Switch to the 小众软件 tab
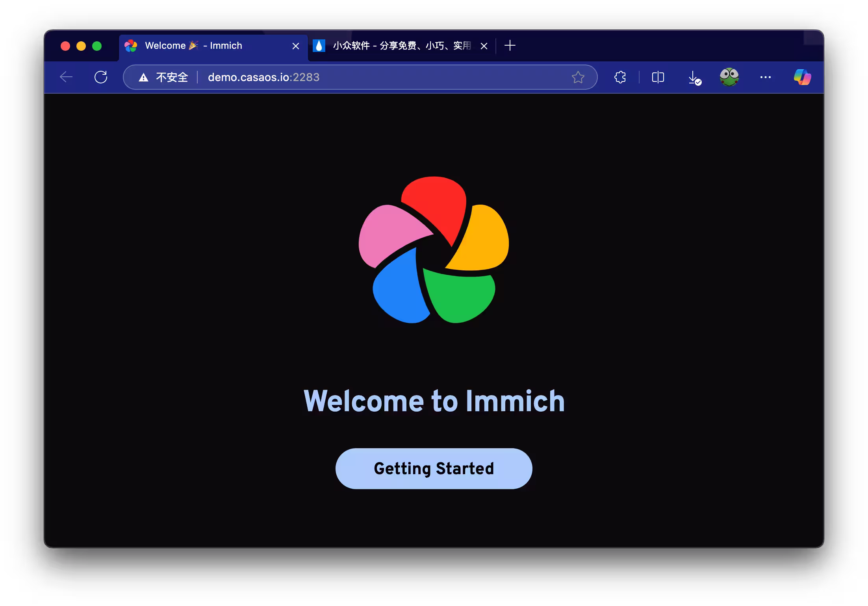868x606 pixels. point(401,46)
